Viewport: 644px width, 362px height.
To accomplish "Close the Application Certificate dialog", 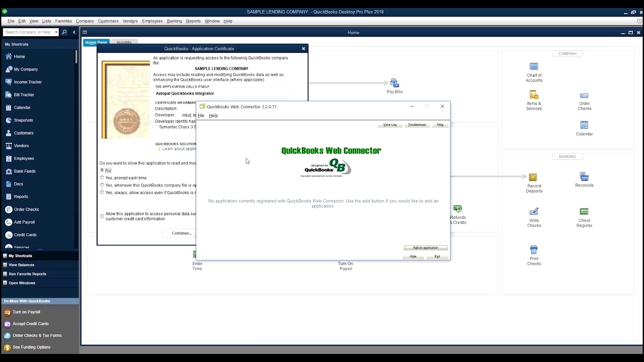I will pos(303,49).
